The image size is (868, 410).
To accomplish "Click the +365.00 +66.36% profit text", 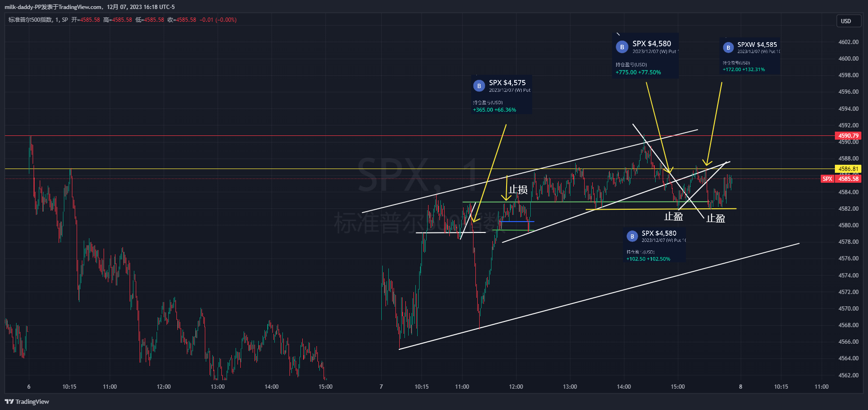I will [494, 110].
